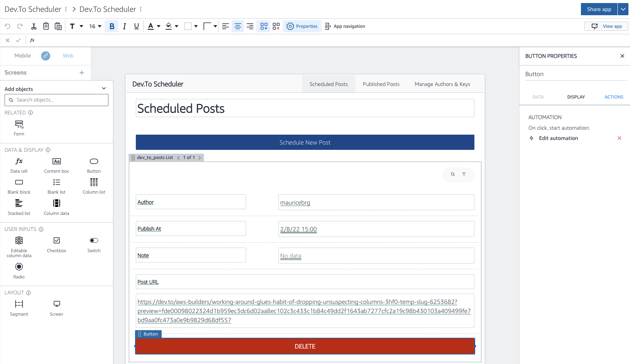Screen dimensions: 630x364
Task: Select the Button object in palette
Action: 94,165
